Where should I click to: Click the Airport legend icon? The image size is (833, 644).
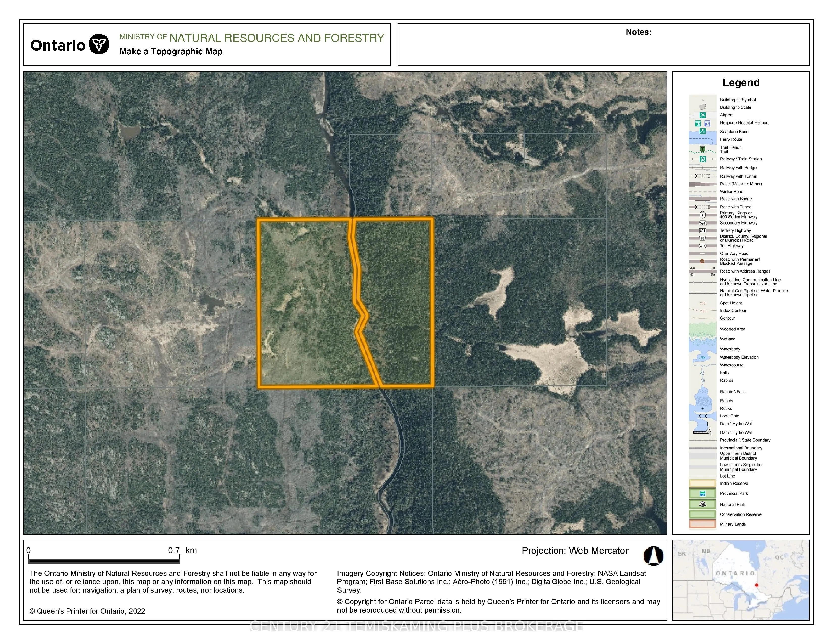[x=702, y=115]
